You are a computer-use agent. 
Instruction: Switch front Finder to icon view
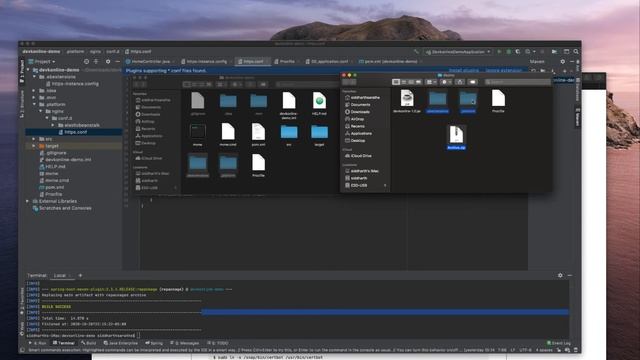point(396,82)
